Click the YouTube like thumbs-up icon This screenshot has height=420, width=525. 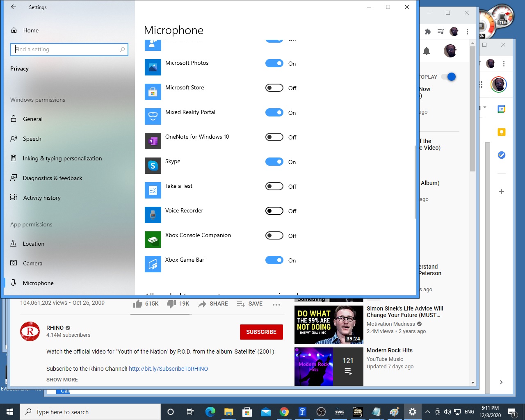137,304
